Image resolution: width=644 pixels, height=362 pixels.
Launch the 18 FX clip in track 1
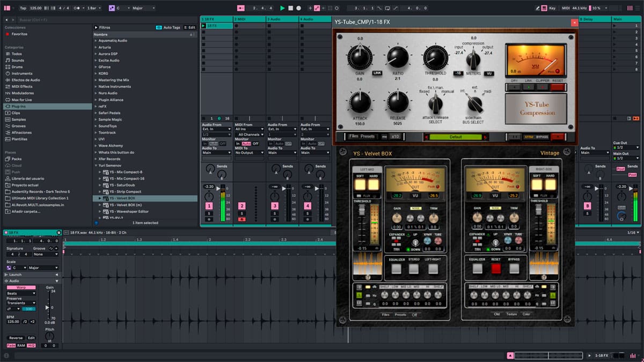203,26
